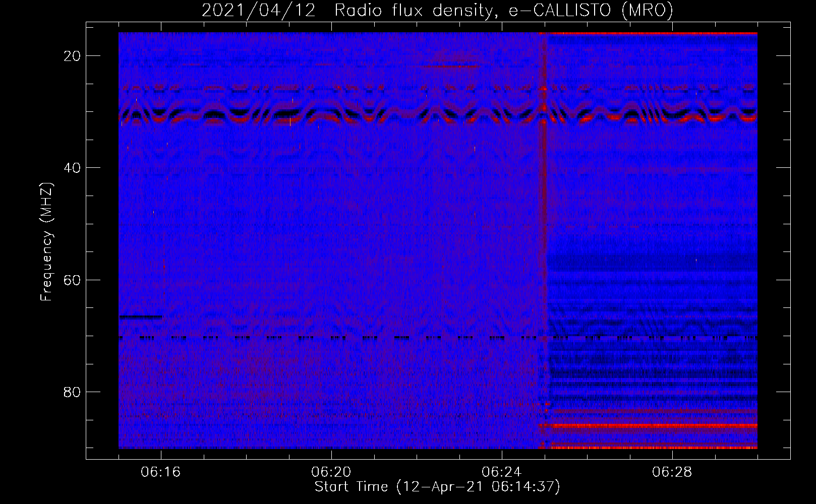Click the 40 MHz frequency tick label

coord(73,168)
